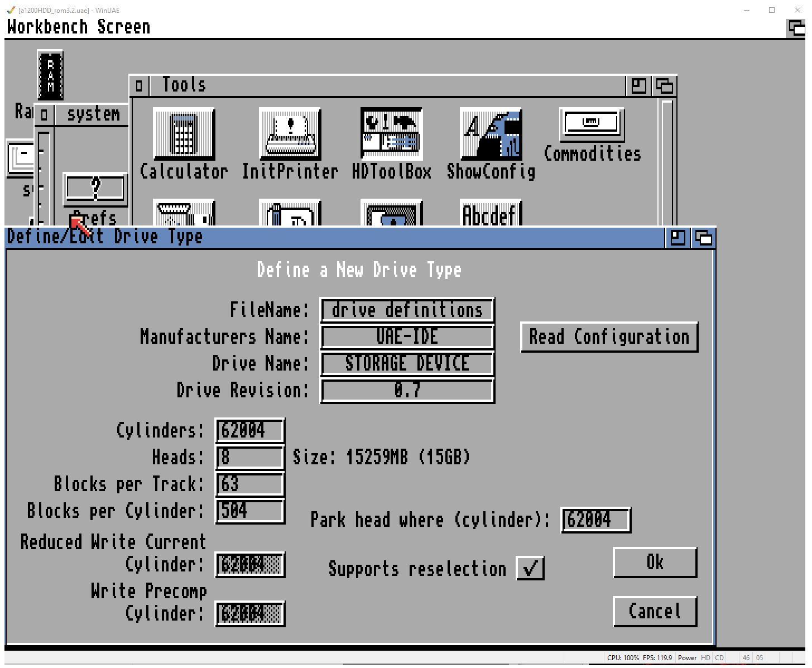The image size is (812, 668).
Task: Edit the Park head cylinder field
Action: point(595,520)
